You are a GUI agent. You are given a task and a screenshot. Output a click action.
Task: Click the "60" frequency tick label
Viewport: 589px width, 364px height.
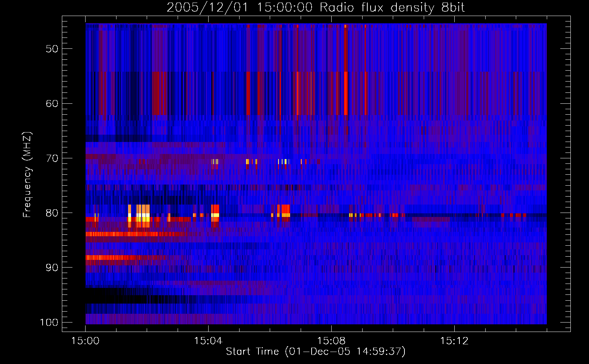pos(52,103)
